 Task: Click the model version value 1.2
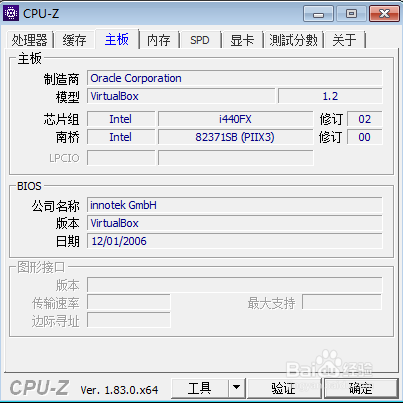click(330, 96)
